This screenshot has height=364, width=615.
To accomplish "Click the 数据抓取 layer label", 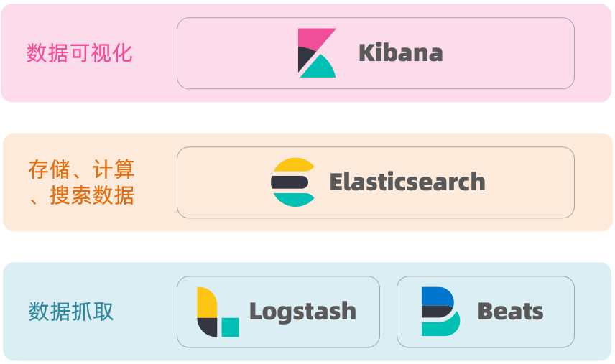I will [71, 312].
